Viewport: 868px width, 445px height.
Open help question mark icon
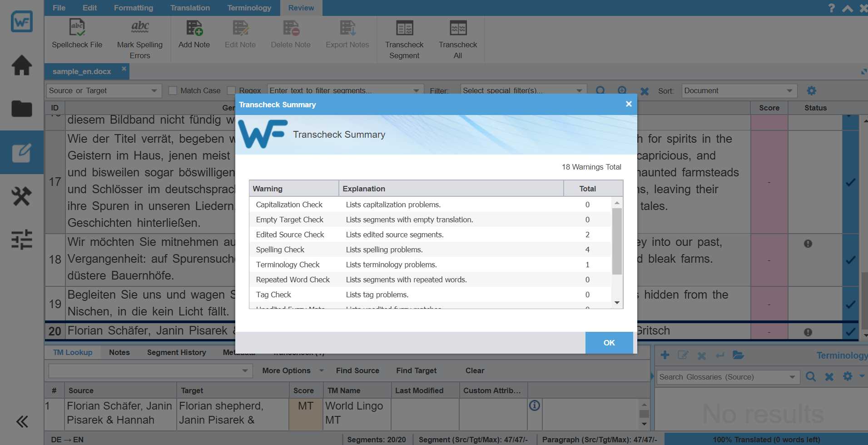831,8
